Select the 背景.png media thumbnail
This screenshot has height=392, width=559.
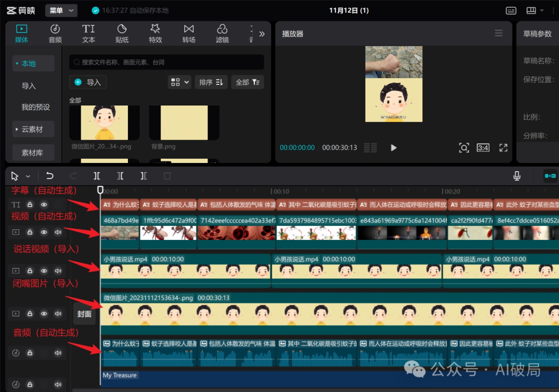pos(184,123)
